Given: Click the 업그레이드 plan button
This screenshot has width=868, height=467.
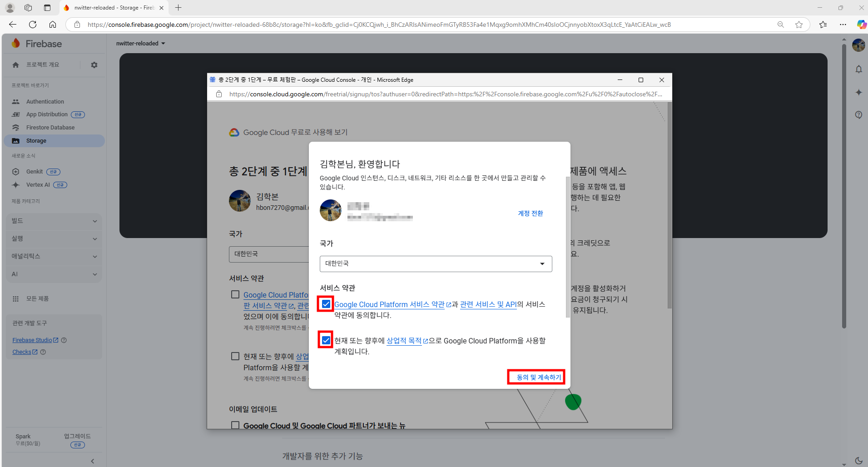Looking at the screenshot, I should coord(77,440).
